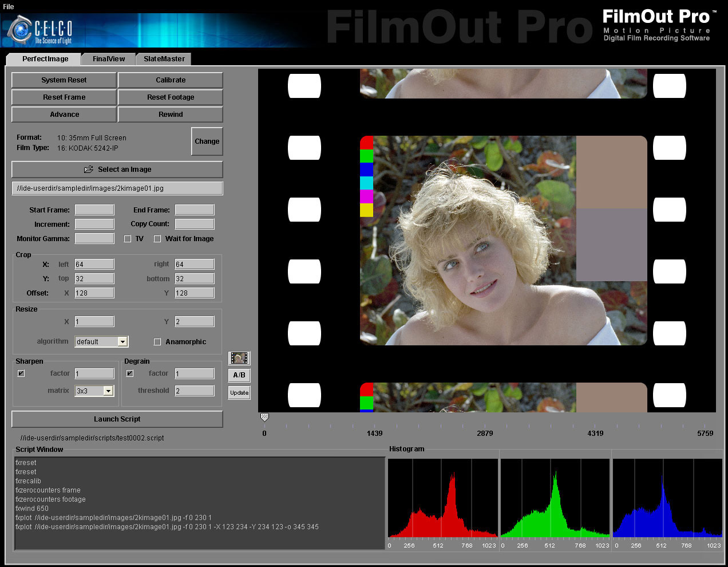Click the Offset X field

(x=94, y=293)
